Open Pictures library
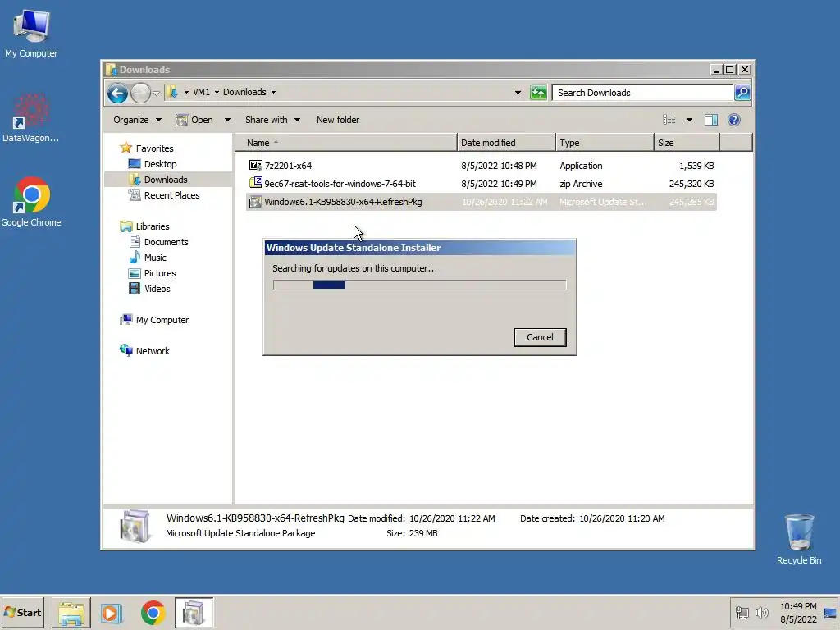 (x=160, y=273)
